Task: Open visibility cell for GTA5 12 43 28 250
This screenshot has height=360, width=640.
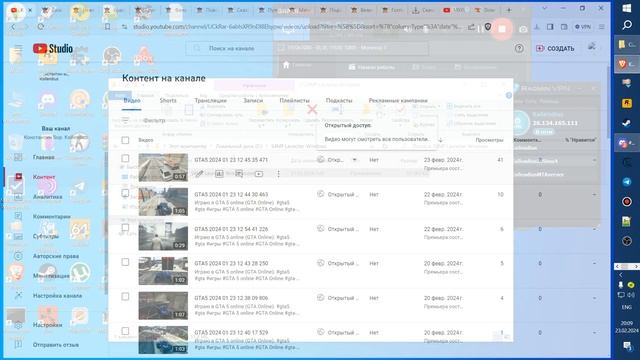Action: [338, 264]
